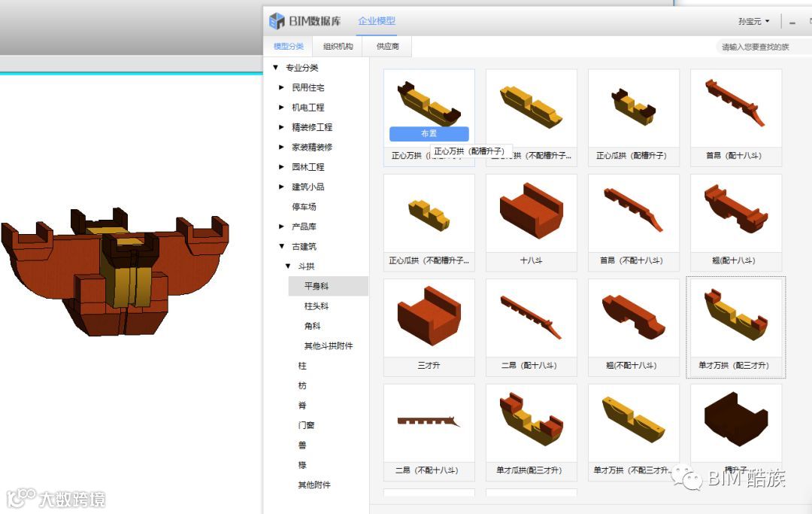Open the 孙宝元 user dropdown
The image size is (812, 514).
click(753, 21)
